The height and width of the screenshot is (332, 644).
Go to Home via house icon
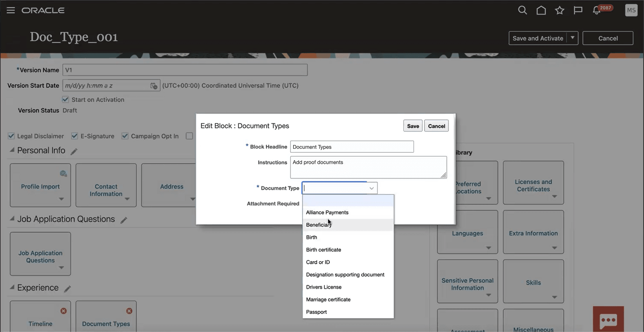(x=541, y=10)
